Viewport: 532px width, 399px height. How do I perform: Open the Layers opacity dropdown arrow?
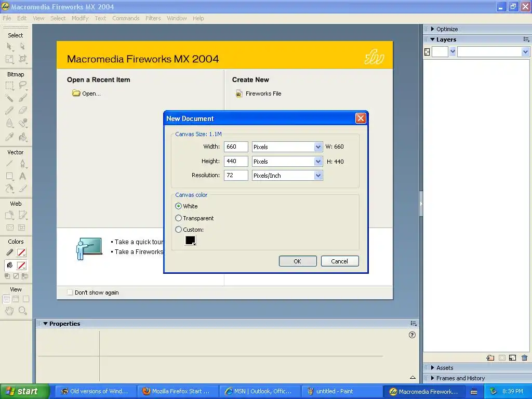click(453, 52)
